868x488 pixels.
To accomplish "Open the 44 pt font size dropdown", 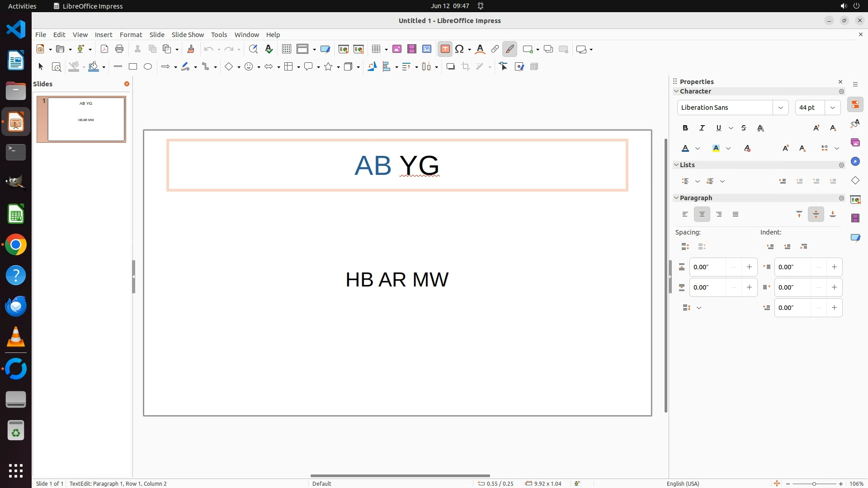I will click(833, 108).
